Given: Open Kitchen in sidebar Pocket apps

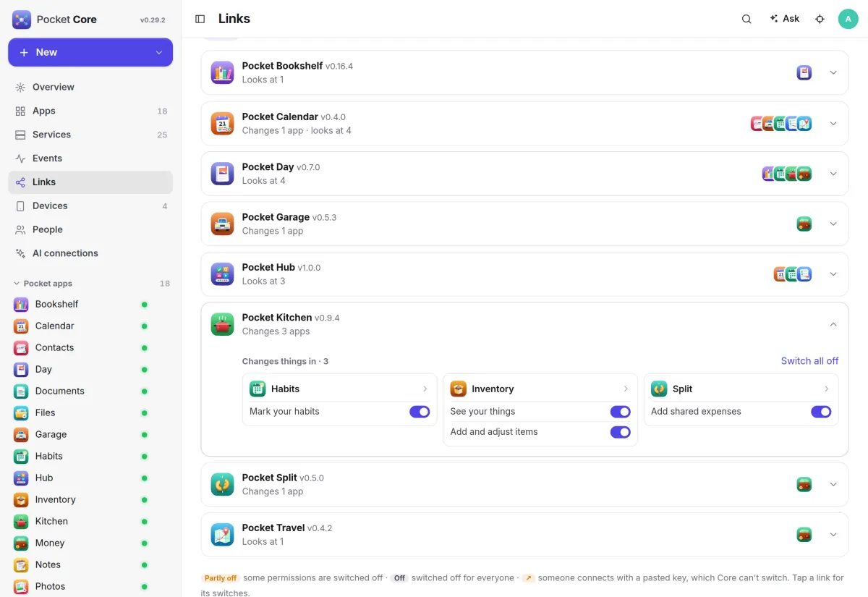Looking at the screenshot, I should (90, 521).
